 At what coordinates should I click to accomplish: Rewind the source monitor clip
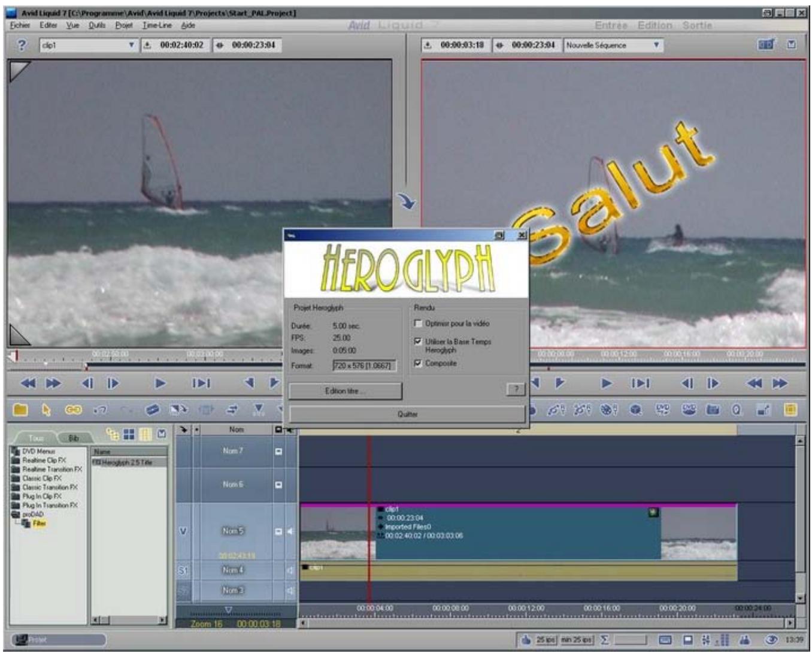28,383
